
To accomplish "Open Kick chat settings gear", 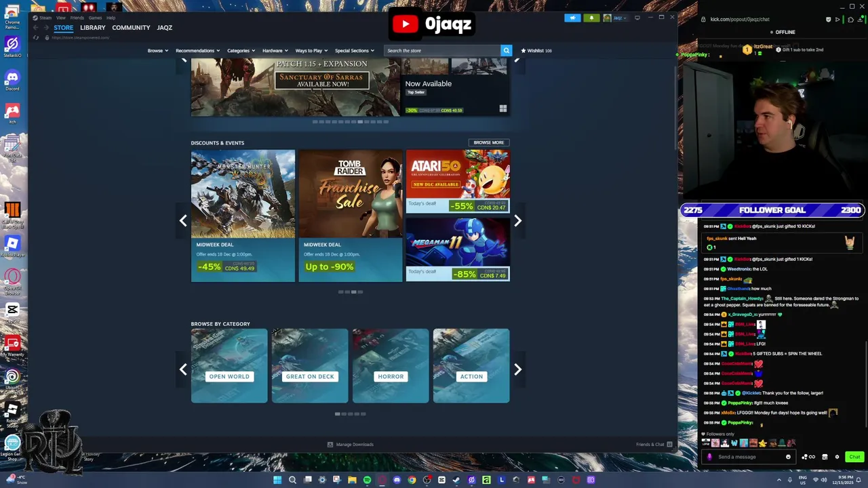I will [x=837, y=457].
